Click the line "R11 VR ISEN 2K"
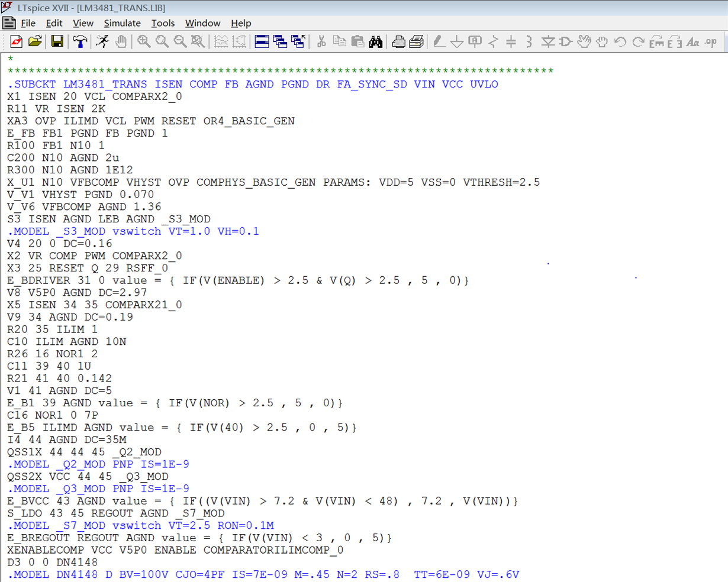Image resolution: width=728 pixels, height=582 pixels. pos(56,109)
